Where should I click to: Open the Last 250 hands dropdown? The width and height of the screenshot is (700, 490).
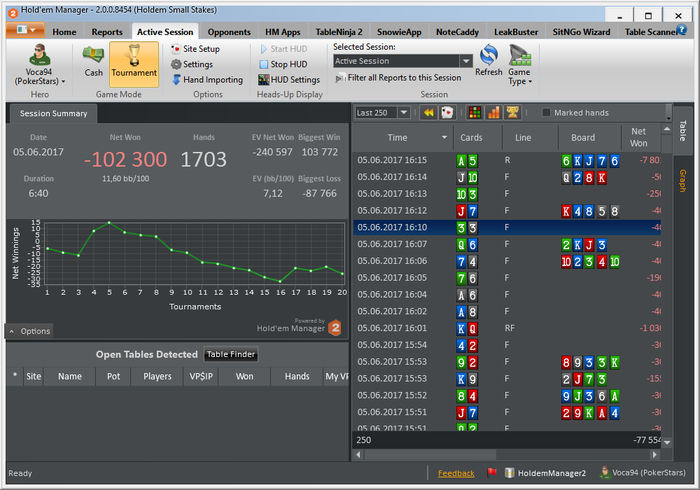(x=404, y=112)
